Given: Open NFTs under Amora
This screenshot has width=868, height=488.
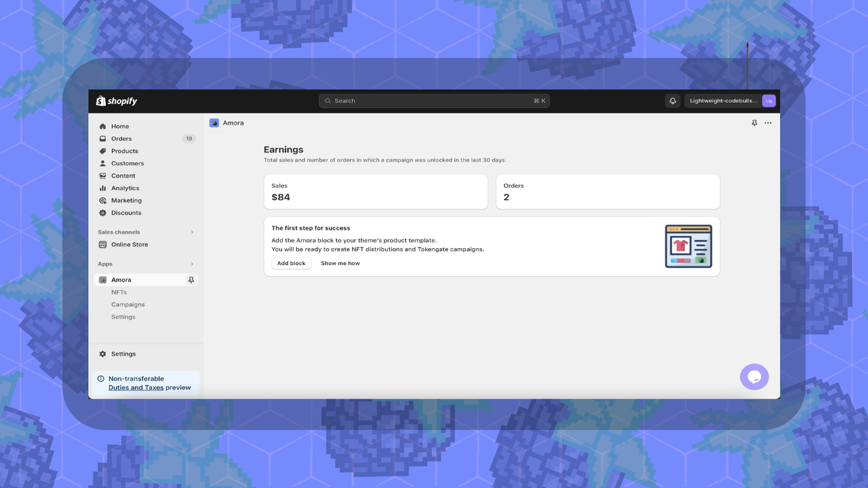Looking at the screenshot, I should [119, 292].
